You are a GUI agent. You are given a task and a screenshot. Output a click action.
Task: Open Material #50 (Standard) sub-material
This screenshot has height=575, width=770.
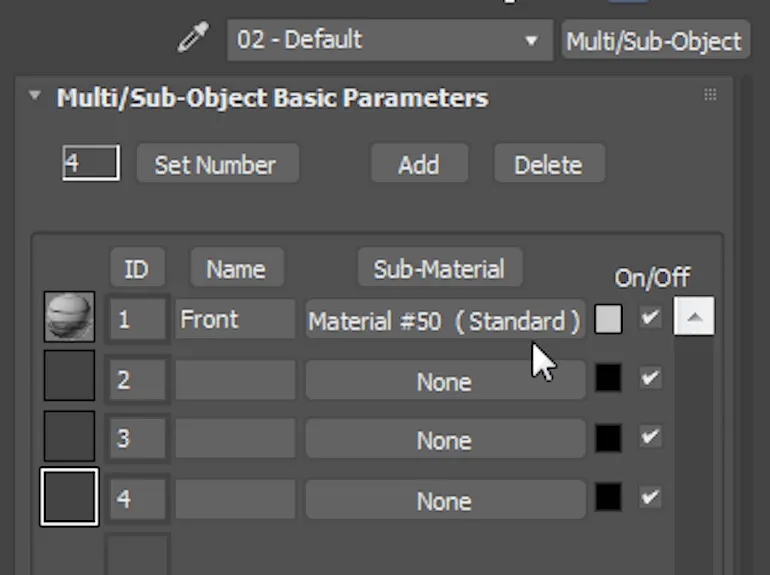(444, 321)
